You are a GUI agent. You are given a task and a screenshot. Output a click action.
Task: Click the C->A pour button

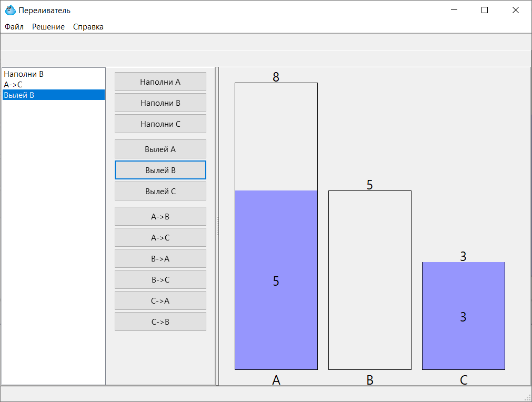point(160,301)
